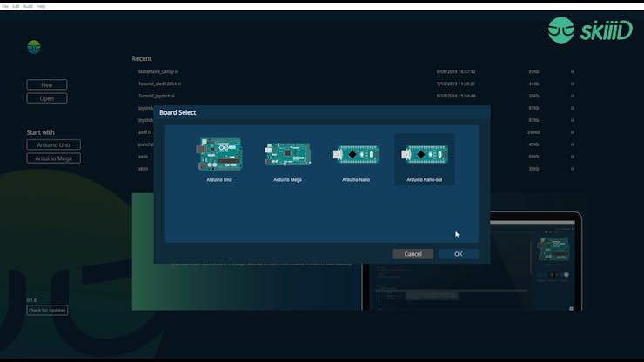Open the File menu
The image size is (644, 362).
point(5,7)
